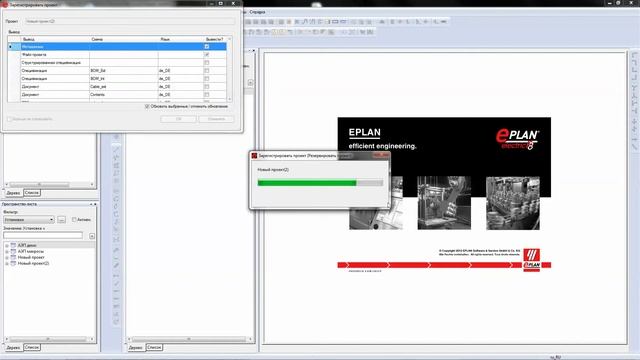Screen dimensions: 640x360
Task: Click the Новый проект(2) project icon
Action: (13, 264)
